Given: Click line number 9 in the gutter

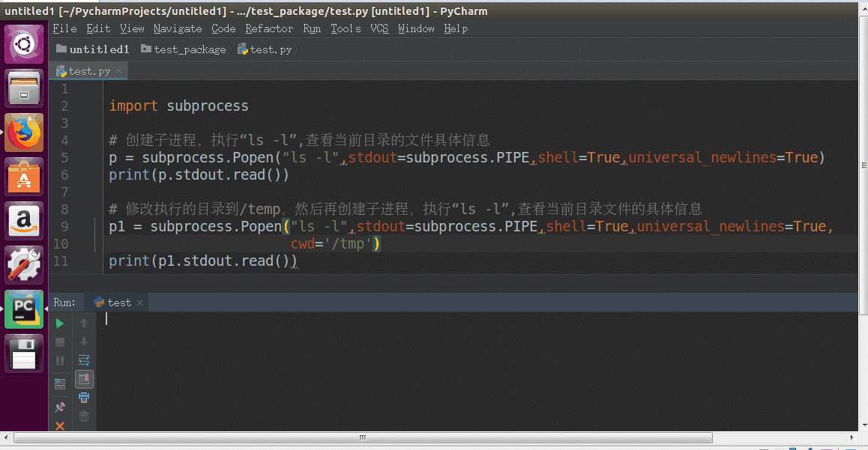Looking at the screenshot, I should [64, 227].
